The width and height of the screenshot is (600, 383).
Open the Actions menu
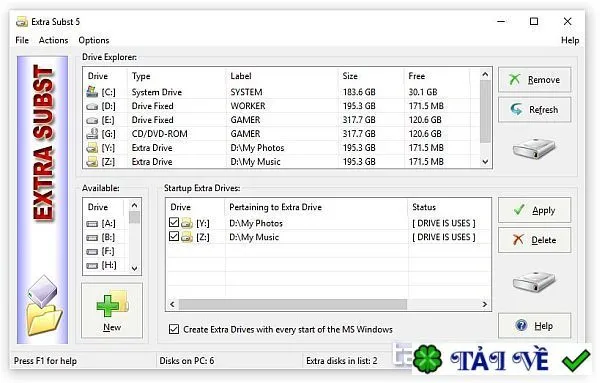click(54, 40)
